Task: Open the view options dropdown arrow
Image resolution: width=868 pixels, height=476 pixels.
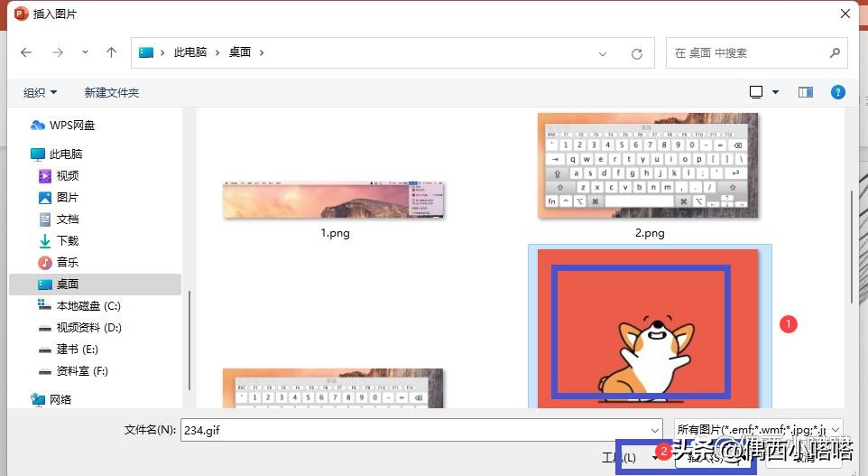Action: 776,92
